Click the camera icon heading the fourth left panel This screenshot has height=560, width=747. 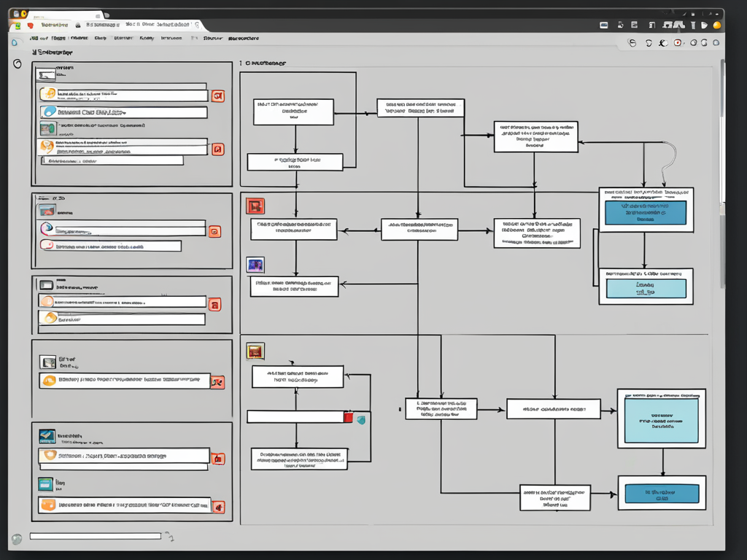[x=47, y=362]
